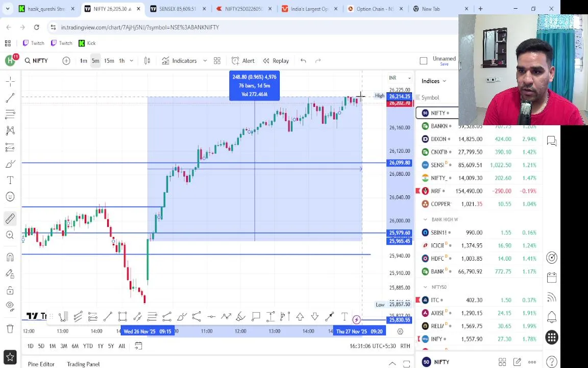588x368 pixels.
Task: Select the ruler measure tool
Action: (10, 218)
